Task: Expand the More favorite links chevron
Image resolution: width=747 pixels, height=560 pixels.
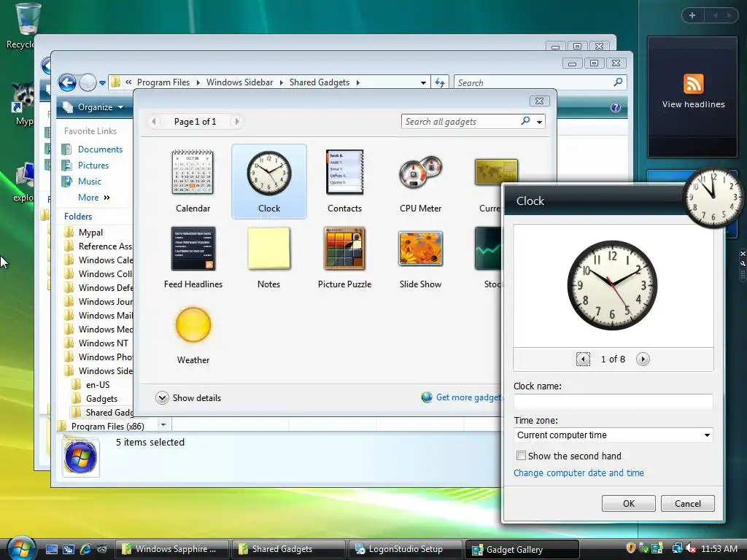Action: pyautogui.click(x=107, y=197)
